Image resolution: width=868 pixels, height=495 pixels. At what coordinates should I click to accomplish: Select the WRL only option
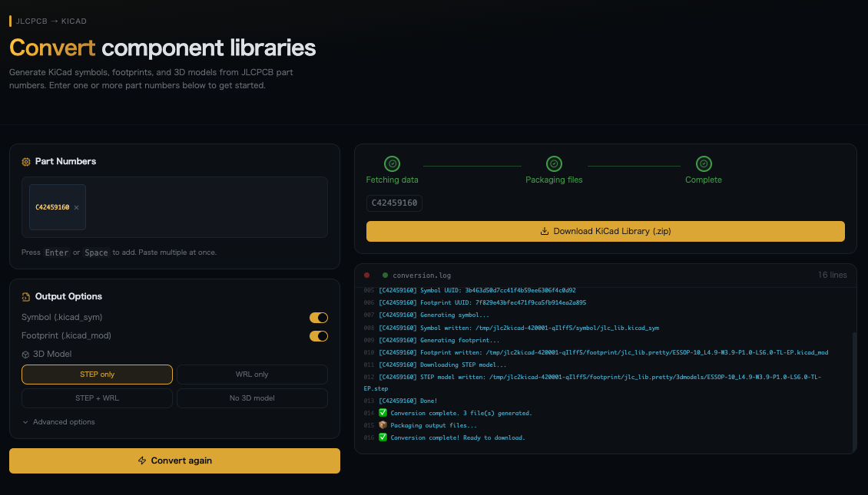coord(252,375)
